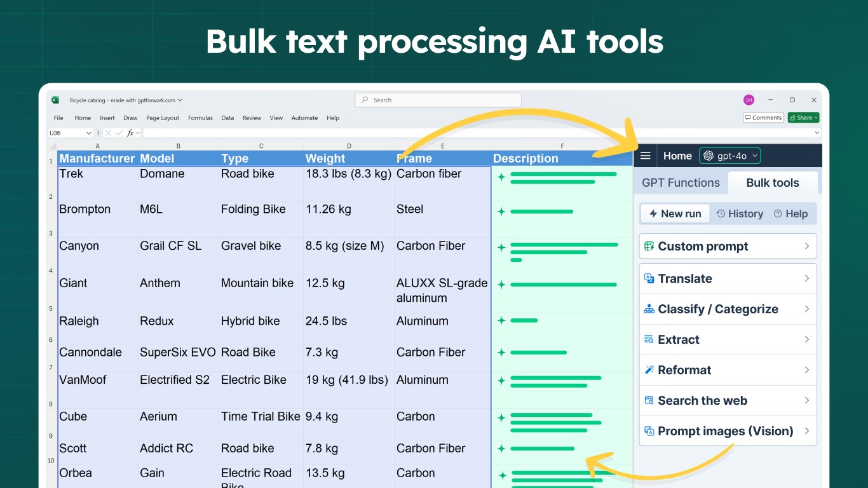Viewport: 868px width, 488px height.
Task: Click the OpenAI logo in the model selector
Action: 709,156
